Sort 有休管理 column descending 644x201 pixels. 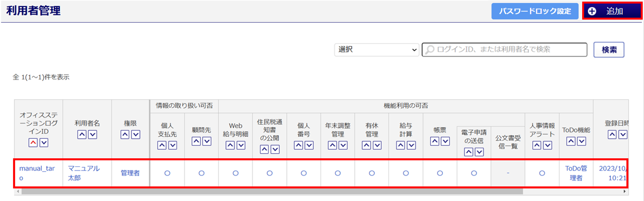(377, 146)
